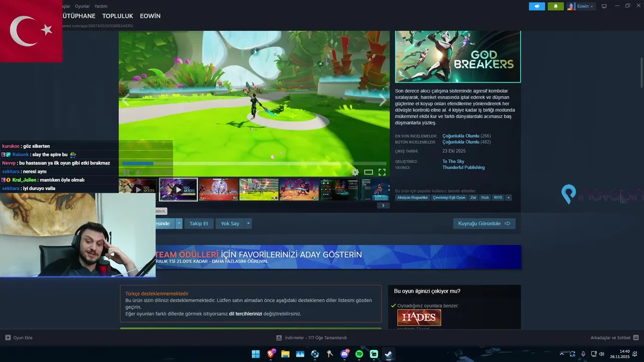Click the Steam taskbar icon
644x362 pixels.
coord(388,354)
